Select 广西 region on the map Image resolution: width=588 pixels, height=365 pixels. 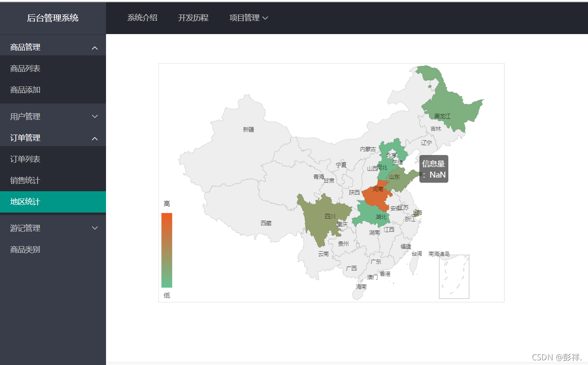tap(351, 268)
